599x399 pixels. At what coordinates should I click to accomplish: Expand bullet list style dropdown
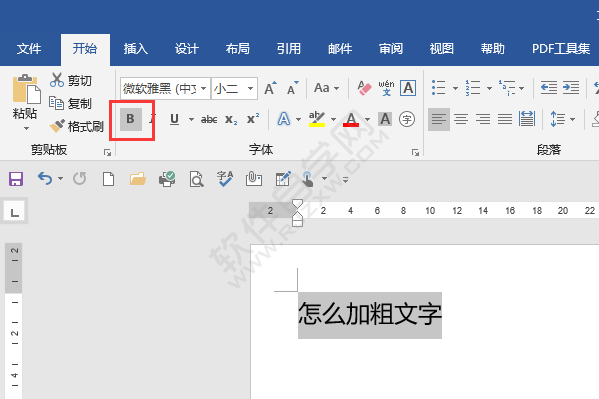[x=455, y=88]
